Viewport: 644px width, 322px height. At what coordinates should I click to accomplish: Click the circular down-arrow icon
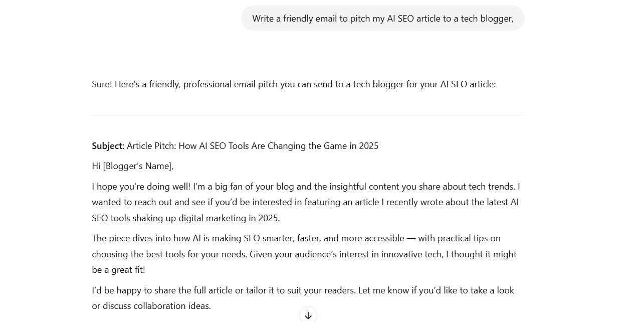[308, 314]
